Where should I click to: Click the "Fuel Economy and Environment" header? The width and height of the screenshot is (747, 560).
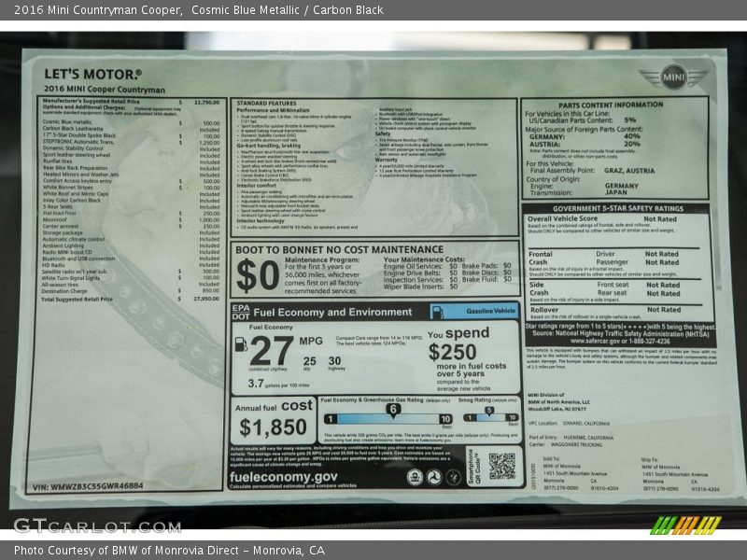(332, 313)
